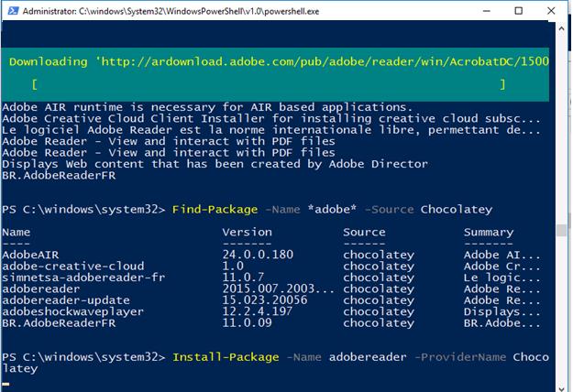Viewport: 573px width, 392px height.
Task: Select the adobe-creative-cloud package name
Action: [73, 267]
